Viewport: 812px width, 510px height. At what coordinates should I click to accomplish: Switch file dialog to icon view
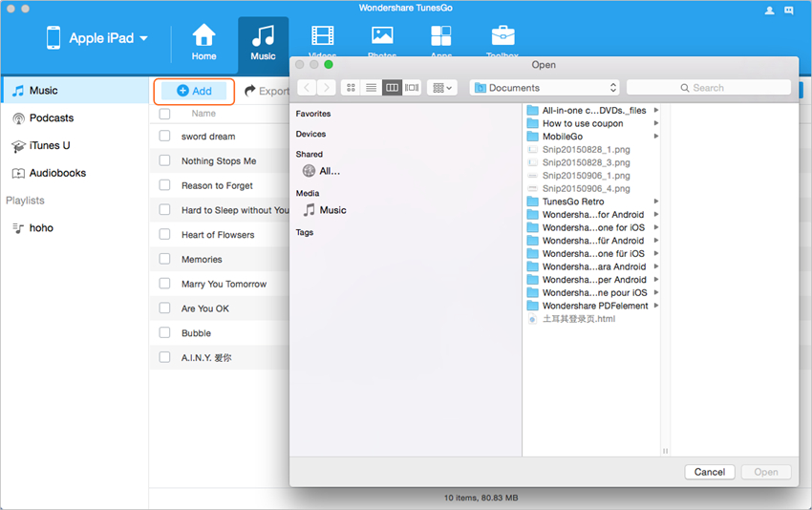(351, 88)
